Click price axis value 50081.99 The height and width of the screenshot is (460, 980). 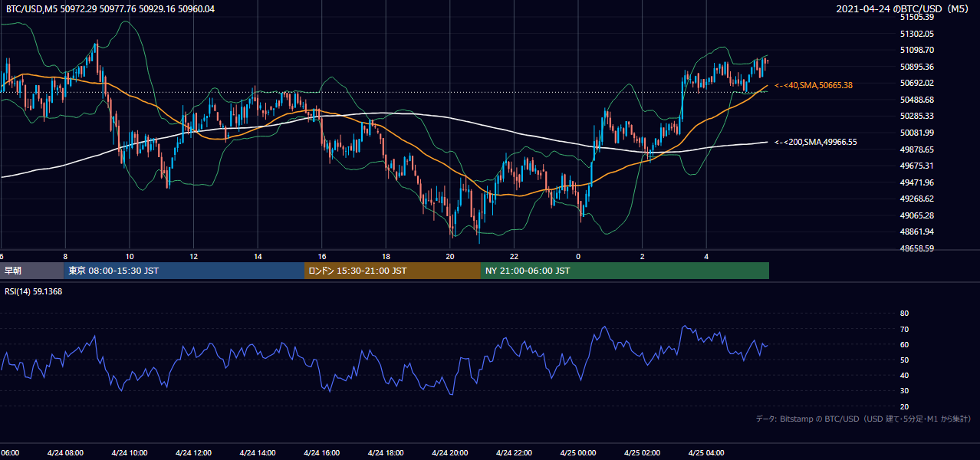click(x=916, y=133)
